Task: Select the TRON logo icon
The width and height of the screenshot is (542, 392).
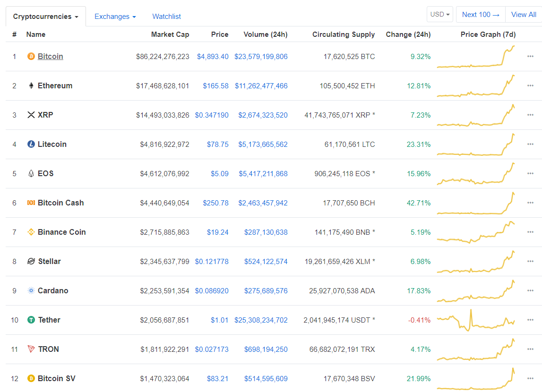Action: click(x=31, y=349)
